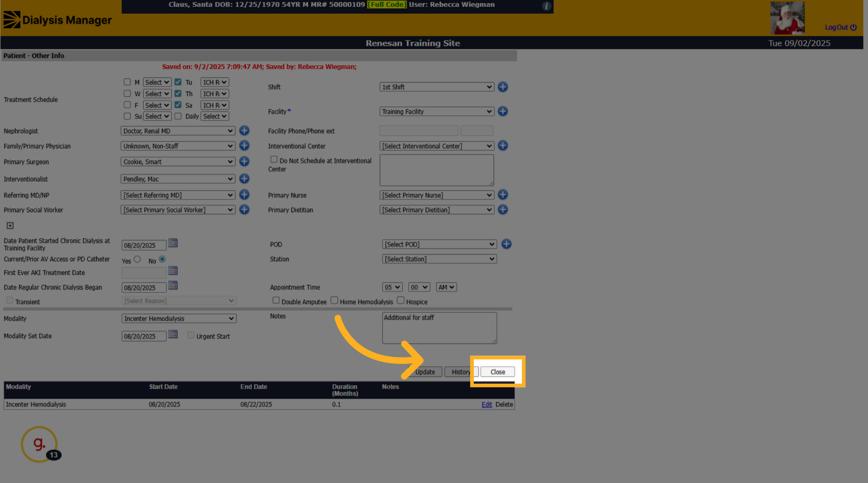Open calendar for Modality Set Date

click(x=173, y=334)
